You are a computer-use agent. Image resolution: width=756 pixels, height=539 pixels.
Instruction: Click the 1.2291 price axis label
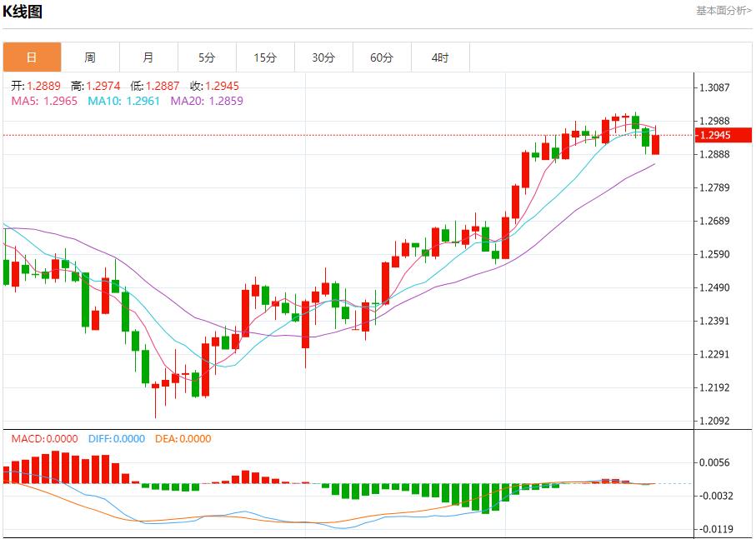[x=714, y=355]
